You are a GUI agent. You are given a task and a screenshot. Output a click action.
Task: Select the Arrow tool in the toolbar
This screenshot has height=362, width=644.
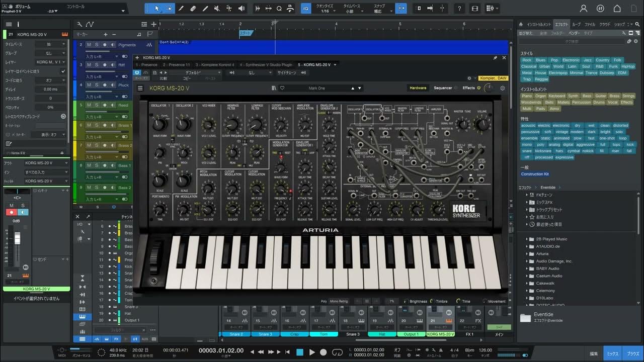pyautogui.click(x=157, y=9)
